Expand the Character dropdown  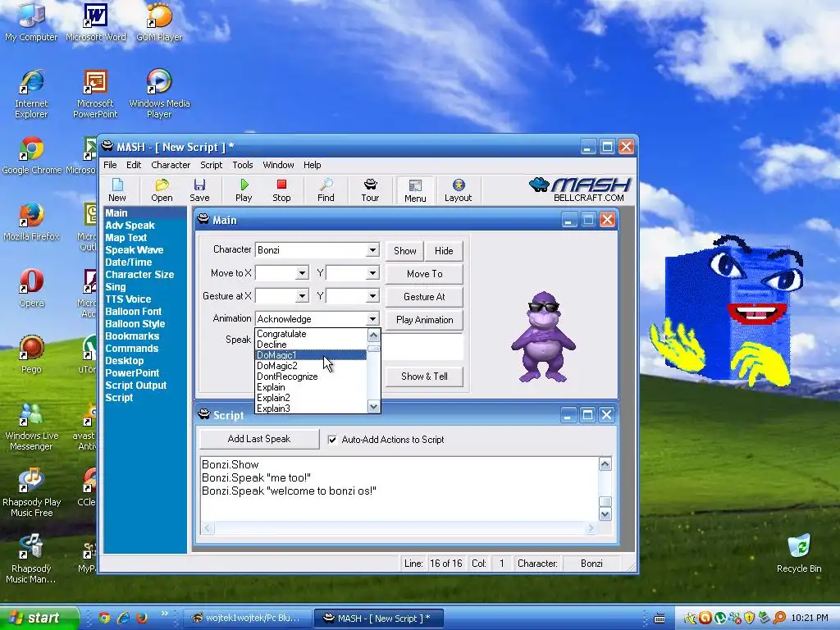point(372,250)
